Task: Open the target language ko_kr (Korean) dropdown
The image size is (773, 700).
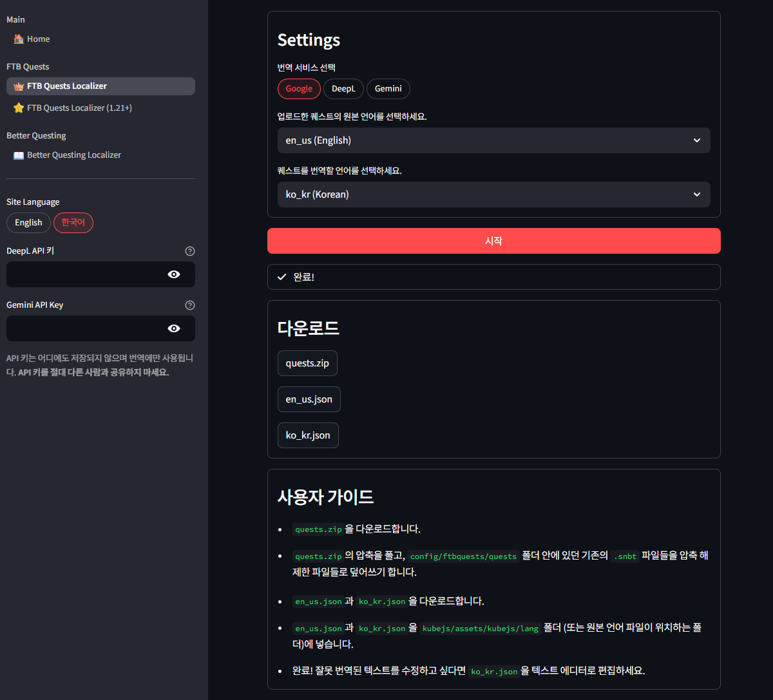Action: 494,194
